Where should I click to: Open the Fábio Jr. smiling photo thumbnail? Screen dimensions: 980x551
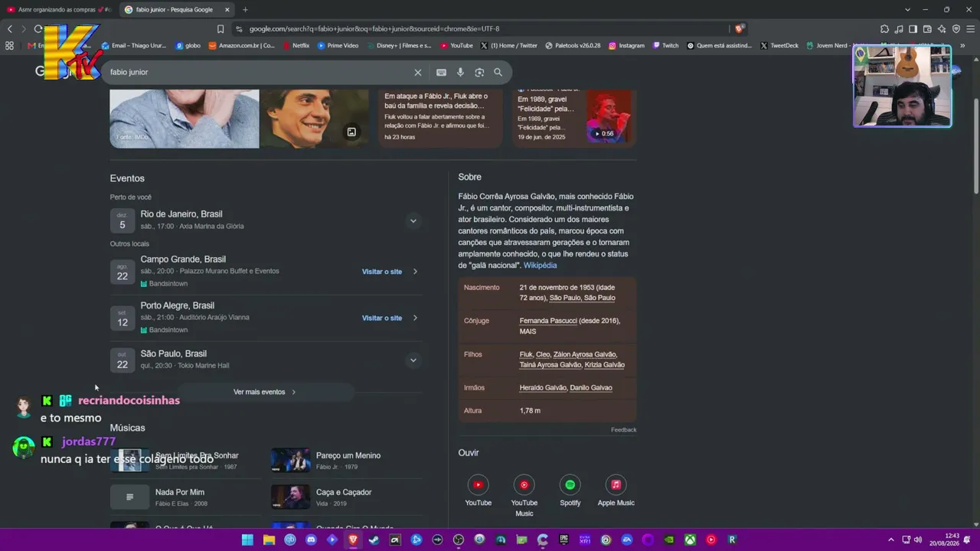pos(314,119)
